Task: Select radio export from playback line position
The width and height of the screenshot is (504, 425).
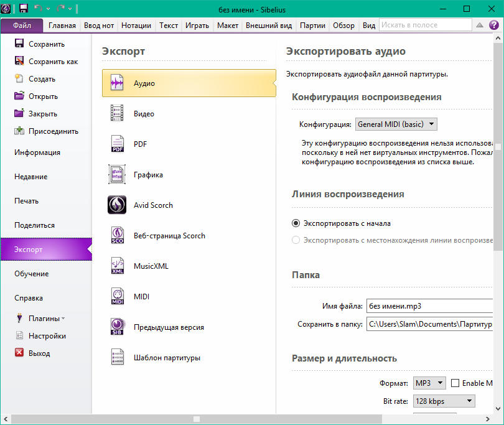Action: coord(296,240)
